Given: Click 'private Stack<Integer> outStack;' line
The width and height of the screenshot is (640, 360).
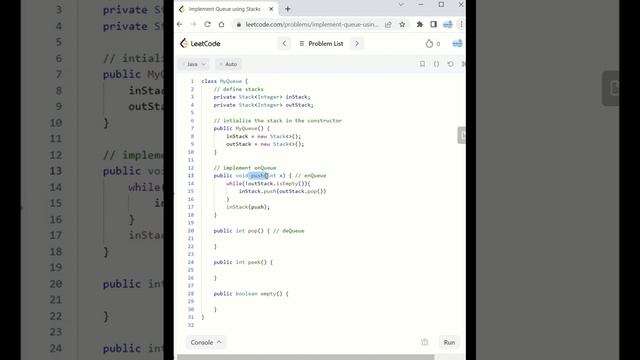Looking at the screenshot, I should click(x=264, y=105).
